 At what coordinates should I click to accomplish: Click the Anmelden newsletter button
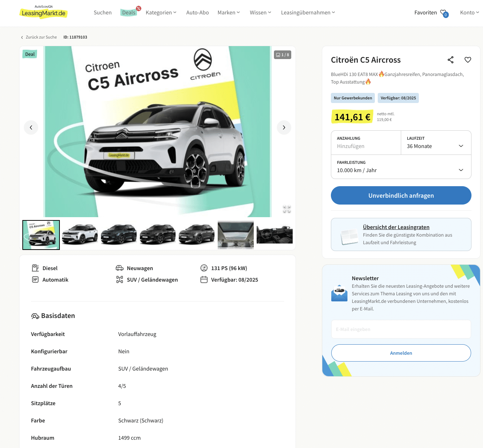[x=401, y=353]
